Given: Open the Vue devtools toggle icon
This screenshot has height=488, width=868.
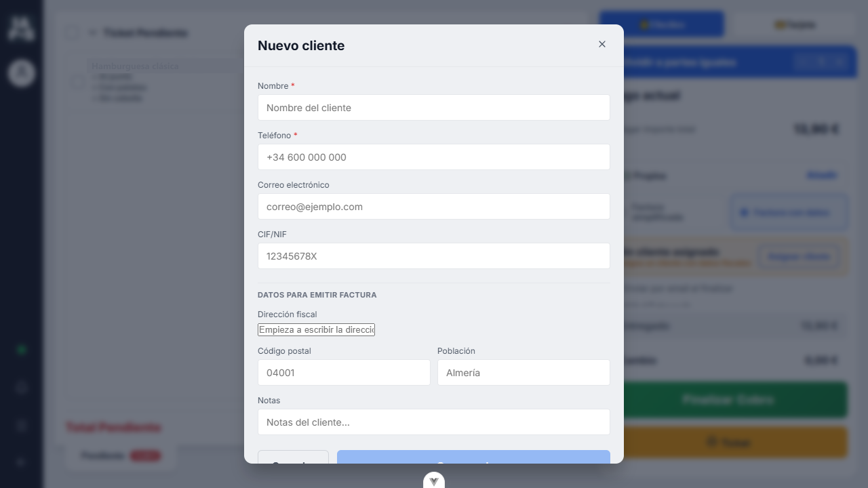Looking at the screenshot, I should pos(434,481).
